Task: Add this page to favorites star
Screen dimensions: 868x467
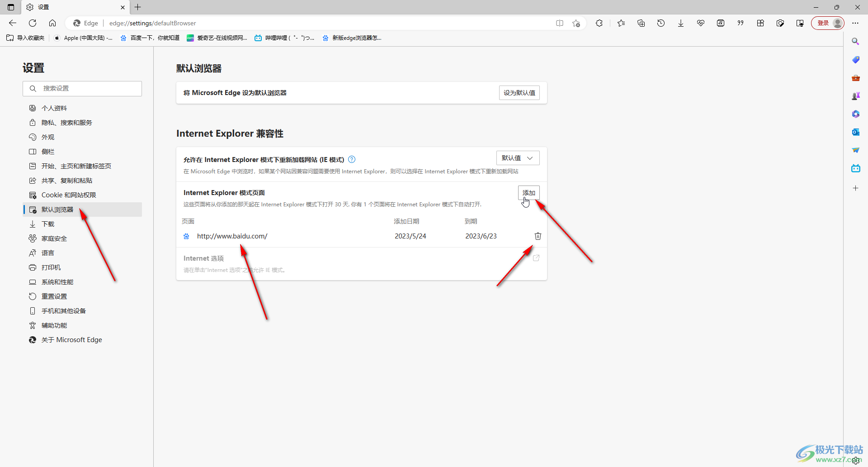Action: point(576,23)
